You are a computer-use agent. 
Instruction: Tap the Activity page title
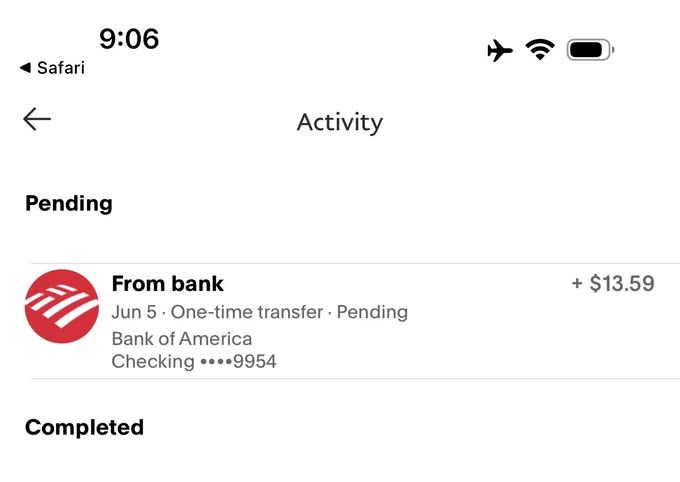(x=340, y=122)
